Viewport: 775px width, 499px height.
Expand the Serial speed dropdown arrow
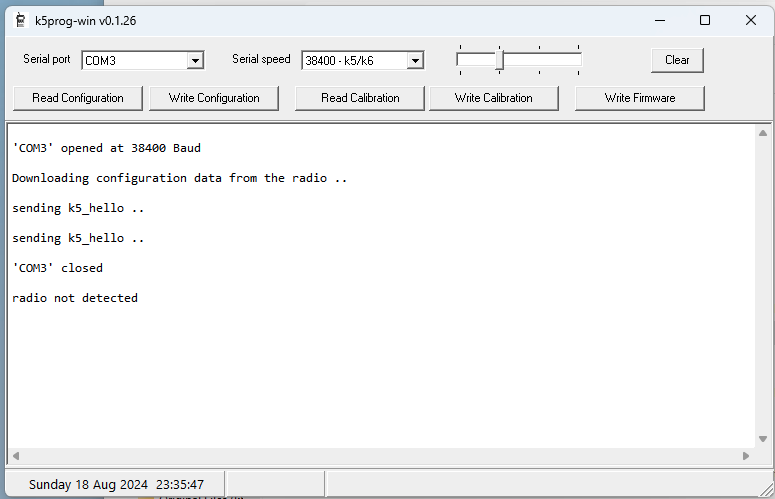pos(415,61)
